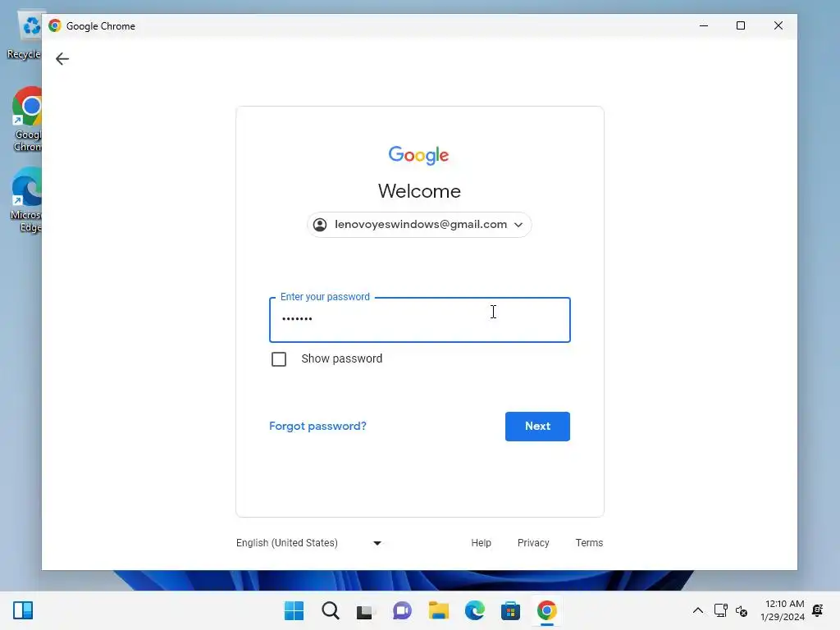Click the Show password label text
840x630 pixels.
coord(342,358)
